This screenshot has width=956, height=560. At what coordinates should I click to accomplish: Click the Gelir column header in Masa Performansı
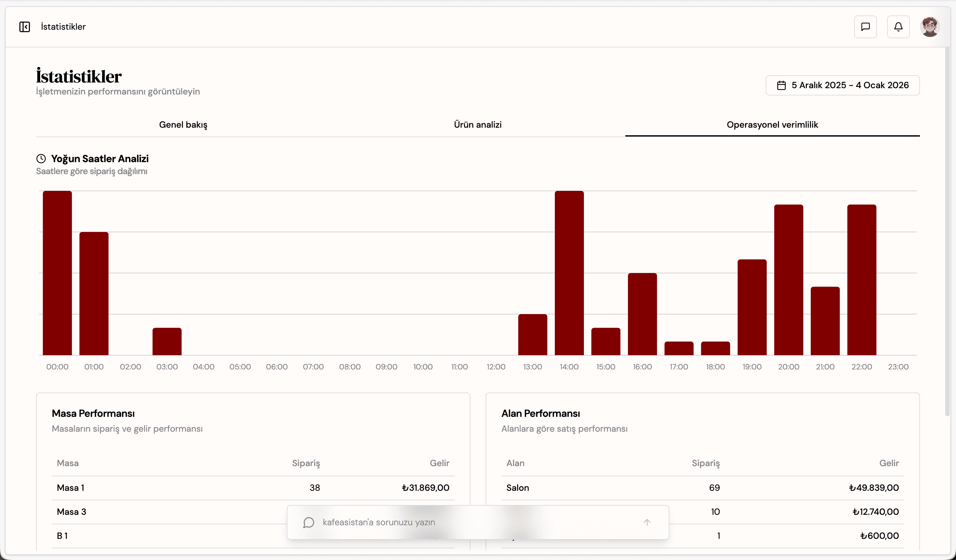[x=439, y=463]
